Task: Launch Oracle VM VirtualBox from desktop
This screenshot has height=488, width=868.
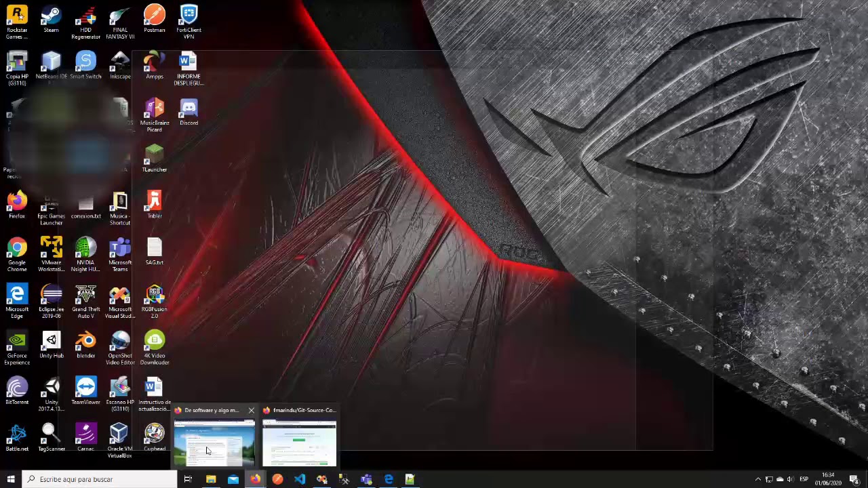Action: coord(120,441)
